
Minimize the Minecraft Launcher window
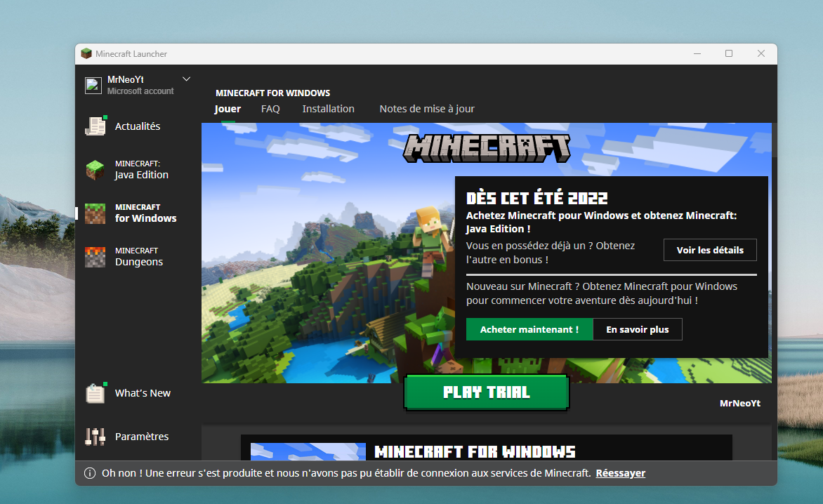[697, 53]
